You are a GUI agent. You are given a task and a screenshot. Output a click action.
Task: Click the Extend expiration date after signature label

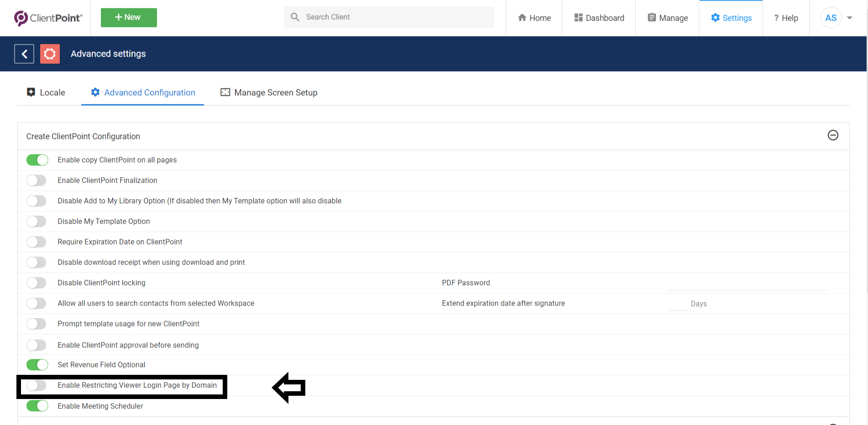pos(503,303)
